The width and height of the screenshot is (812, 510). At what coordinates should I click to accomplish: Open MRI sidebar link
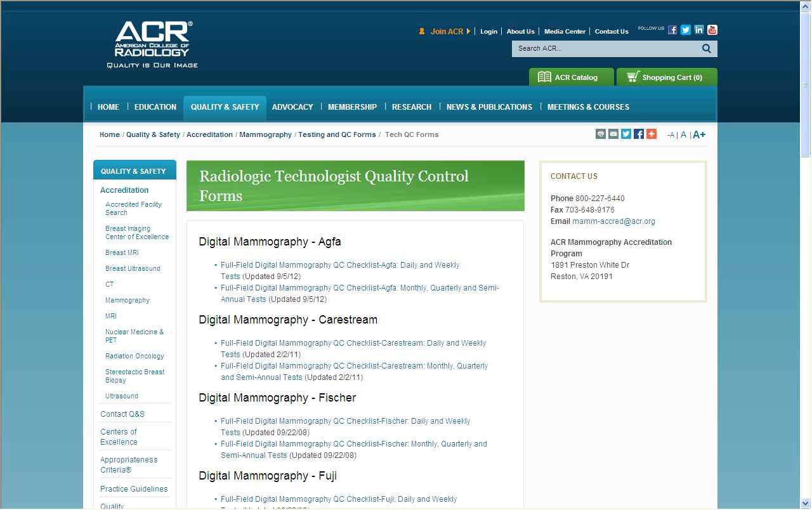[x=111, y=316]
